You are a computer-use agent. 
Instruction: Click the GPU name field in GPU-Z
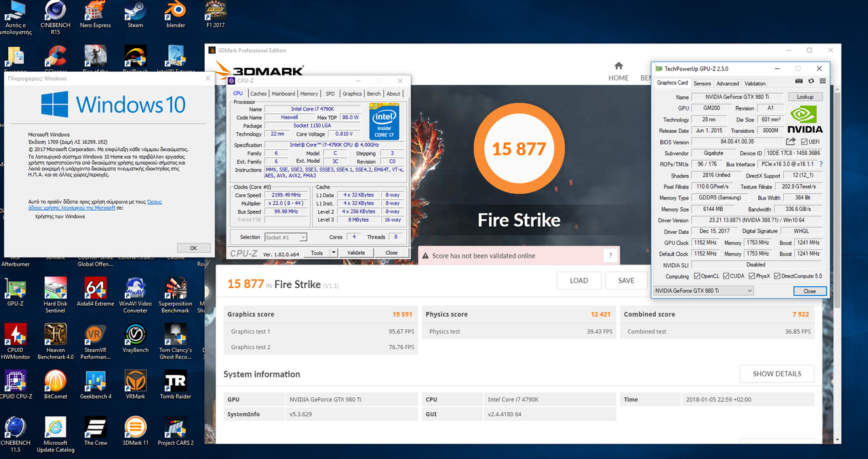(x=736, y=97)
